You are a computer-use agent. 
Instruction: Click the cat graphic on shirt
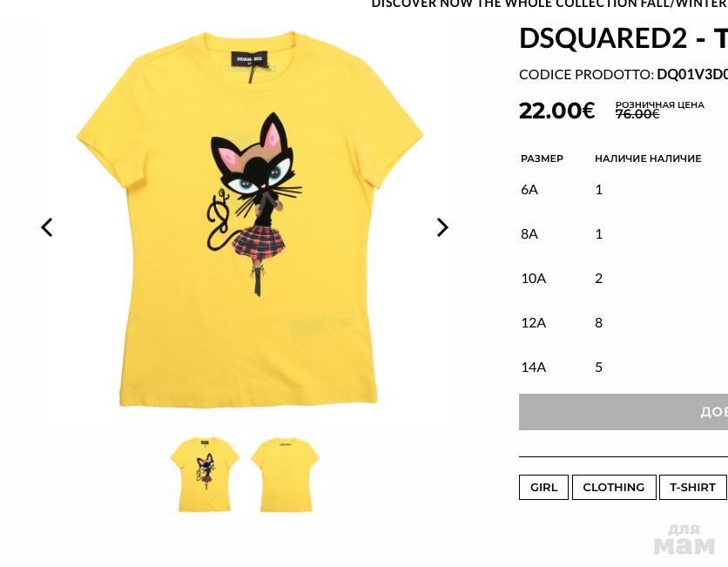coord(254,205)
